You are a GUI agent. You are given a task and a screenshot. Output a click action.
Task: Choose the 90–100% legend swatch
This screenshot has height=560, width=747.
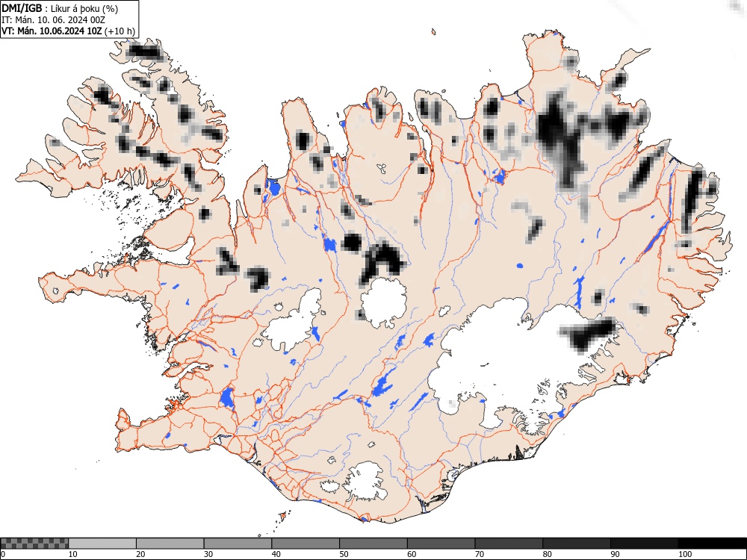[644, 544]
